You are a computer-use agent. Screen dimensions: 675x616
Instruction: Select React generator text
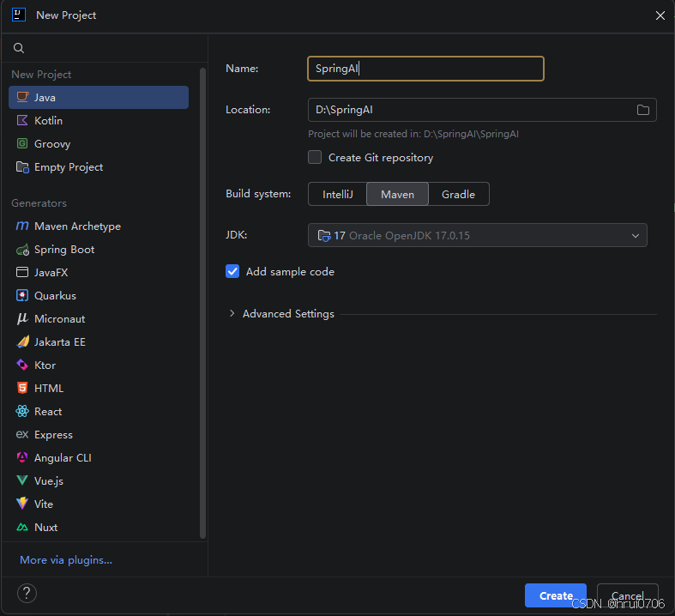point(48,412)
